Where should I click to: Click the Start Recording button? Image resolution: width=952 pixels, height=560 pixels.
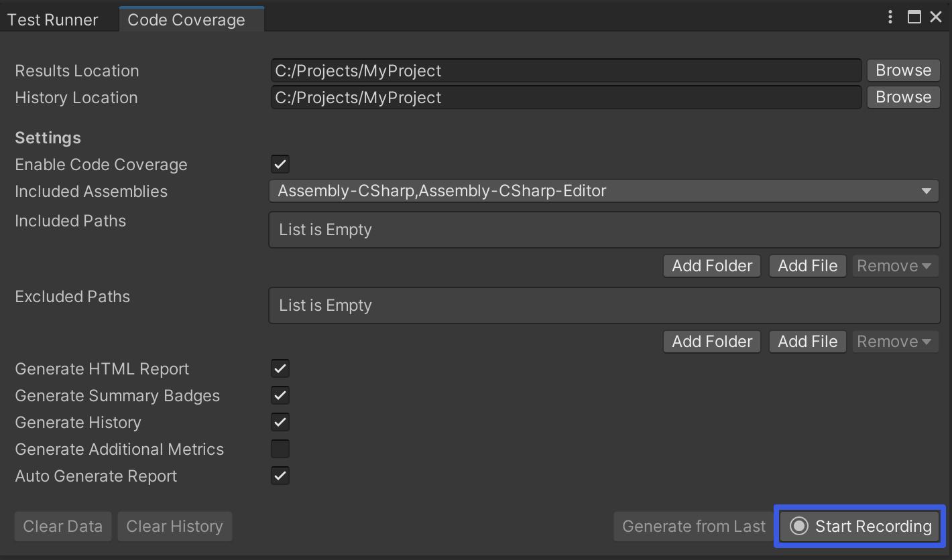(860, 527)
